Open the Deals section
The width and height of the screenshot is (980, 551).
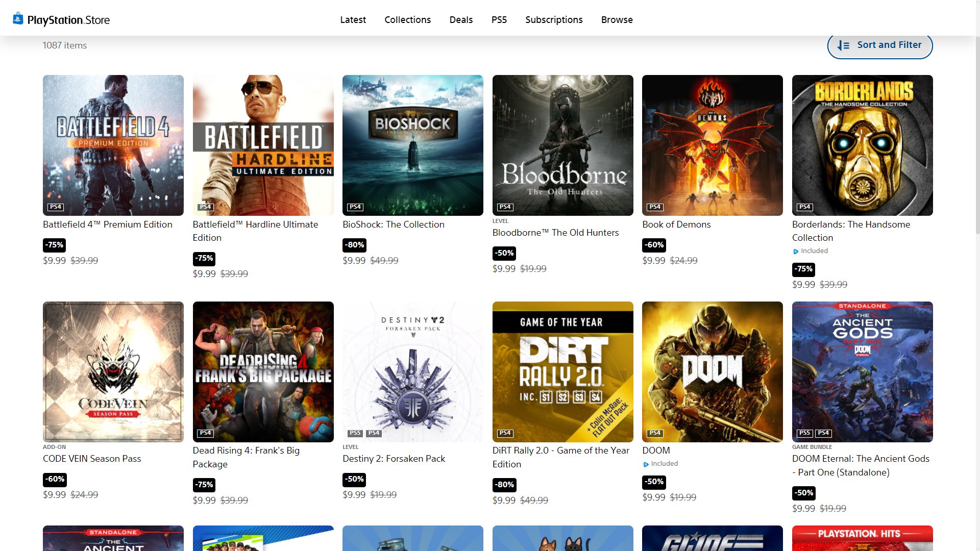click(460, 20)
